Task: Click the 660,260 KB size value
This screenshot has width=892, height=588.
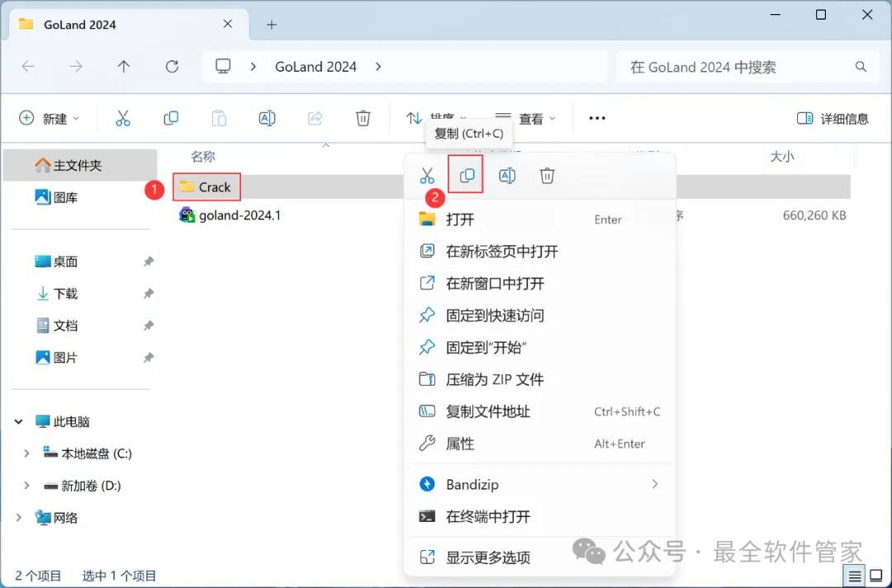Action: coord(814,216)
